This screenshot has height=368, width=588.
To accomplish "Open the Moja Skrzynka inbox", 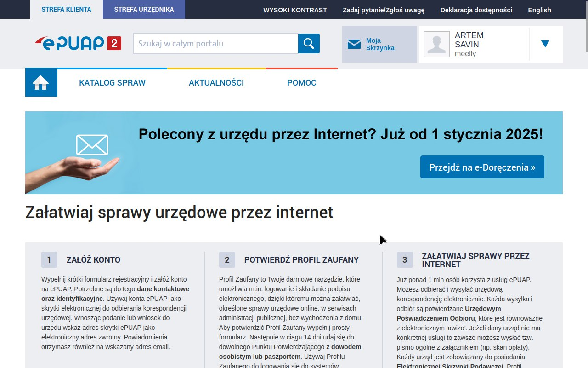I will point(379,44).
